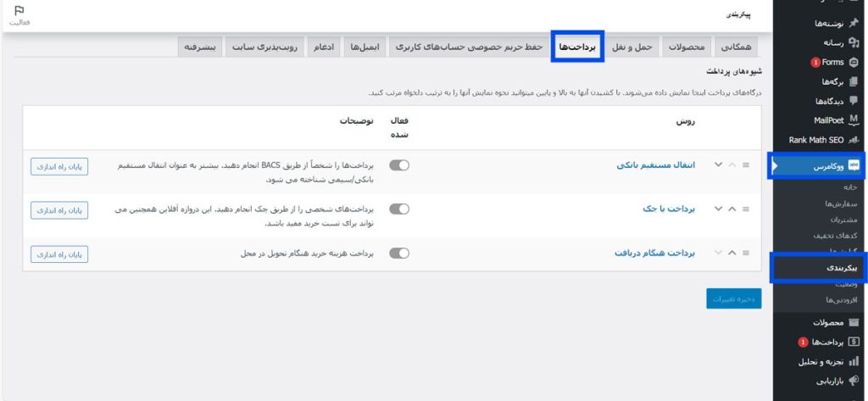
Task: Click the رسانه media icon in sidebar
Action: (x=853, y=42)
